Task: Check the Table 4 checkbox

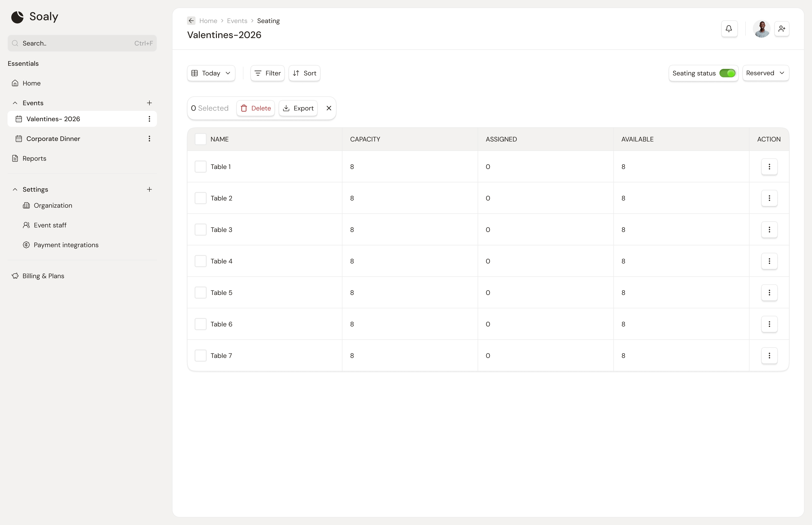Action: (x=200, y=261)
